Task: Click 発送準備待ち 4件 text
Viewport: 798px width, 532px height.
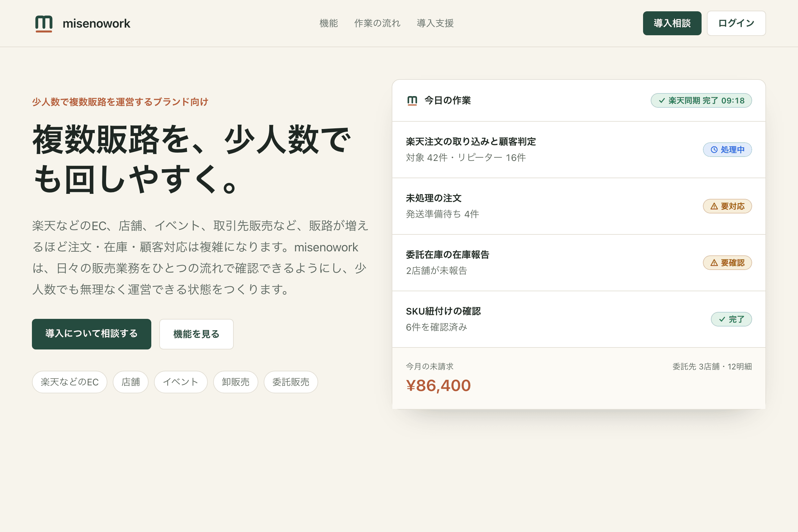Action: coord(443,214)
